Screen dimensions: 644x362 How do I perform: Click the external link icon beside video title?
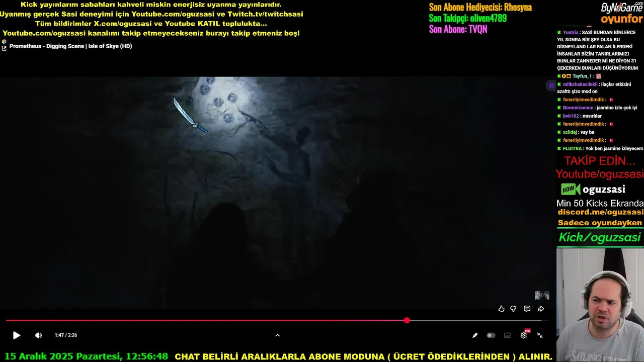4,48
